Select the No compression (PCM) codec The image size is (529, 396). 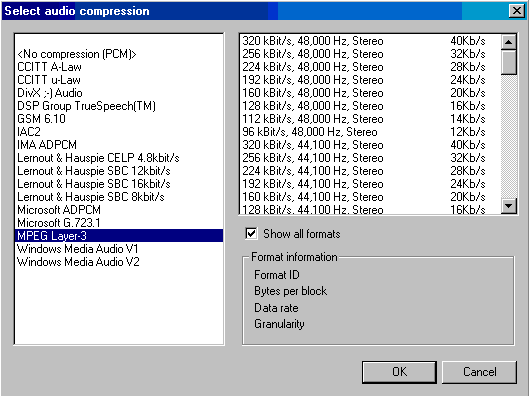[x=119, y=54]
